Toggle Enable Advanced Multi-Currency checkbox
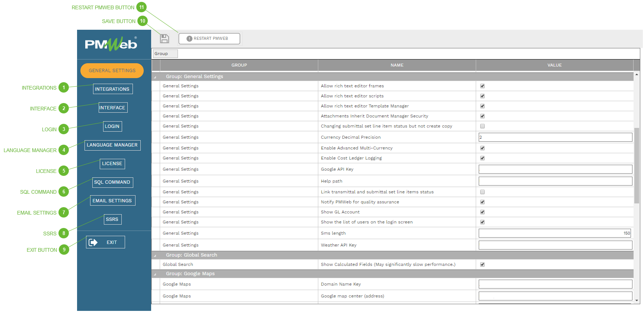This screenshot has height=312, width=644. (482, 148)
